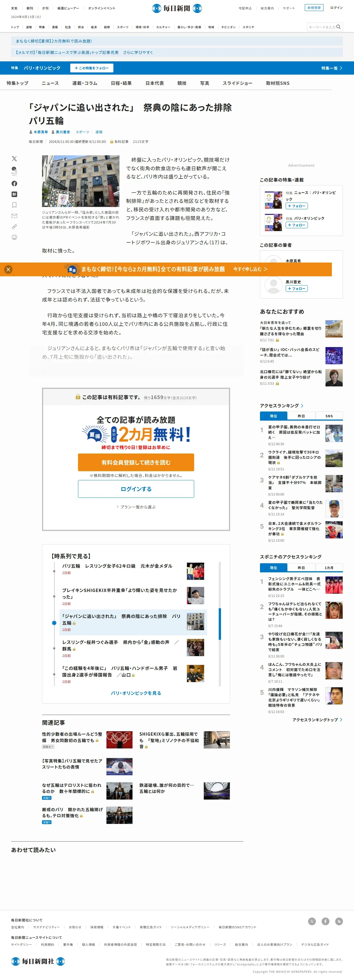Select スライドショー tab
Screen dimensions: 354x980
[237, 83]
